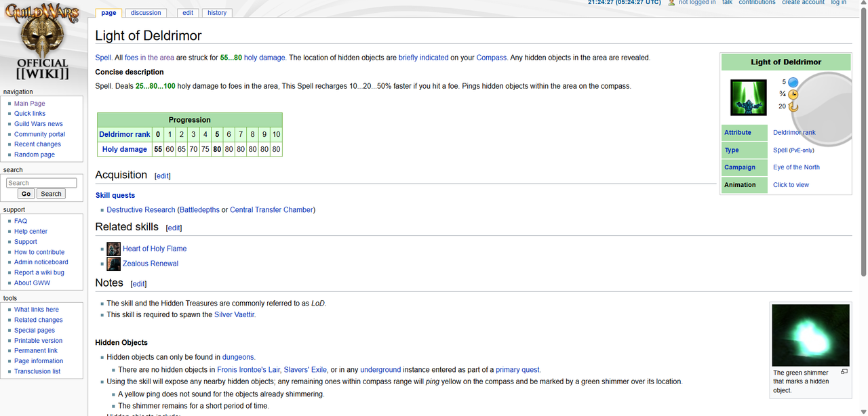Open the Heart of Holy Flame skill icon
The image size is (868, 416).
coord(113,249)
